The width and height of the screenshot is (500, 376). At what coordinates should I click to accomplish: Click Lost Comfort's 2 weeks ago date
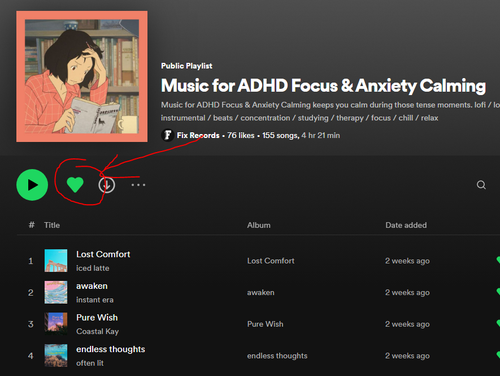coord(407,261)
